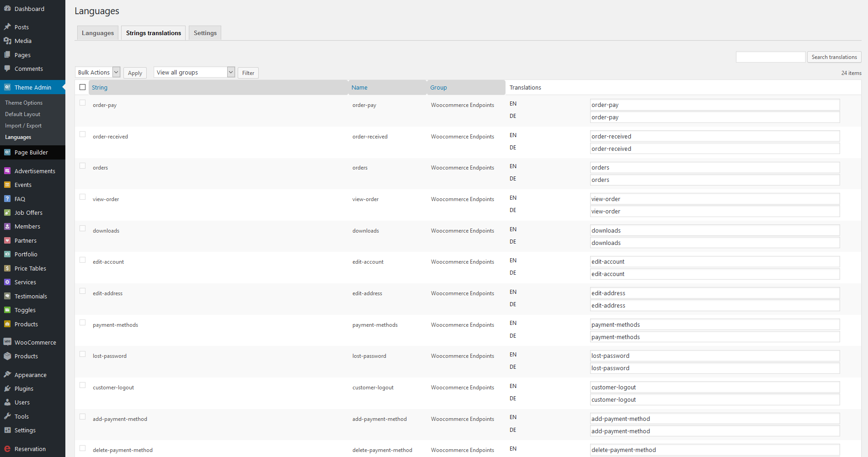Click the WooCommerce logo icon

(x=7, y=342)
